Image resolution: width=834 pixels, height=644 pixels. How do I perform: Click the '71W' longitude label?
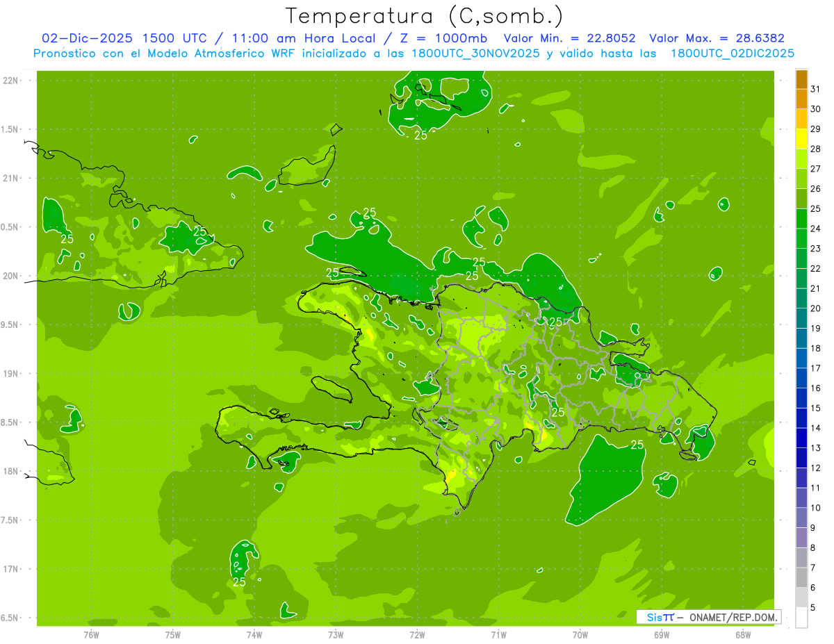pyautogui.click(x=498, y=634)
